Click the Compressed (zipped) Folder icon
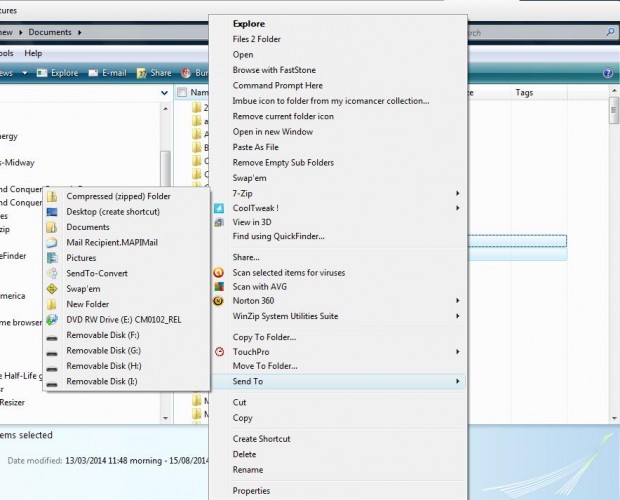Image resolution: width=620 pixels, height=500 pixels. pyautogui.click(x=52, y=196)
